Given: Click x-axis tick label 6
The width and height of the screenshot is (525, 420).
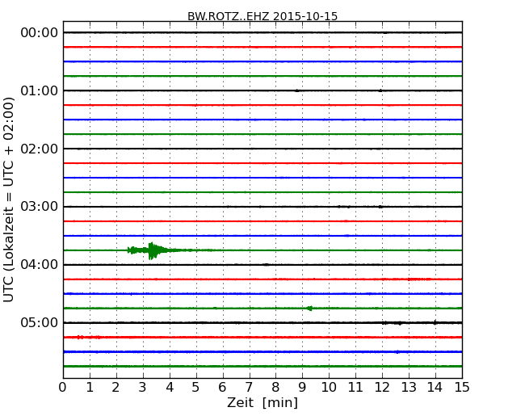Looking at the screenshot, I should pyautogui.click(x=222, y=388).
